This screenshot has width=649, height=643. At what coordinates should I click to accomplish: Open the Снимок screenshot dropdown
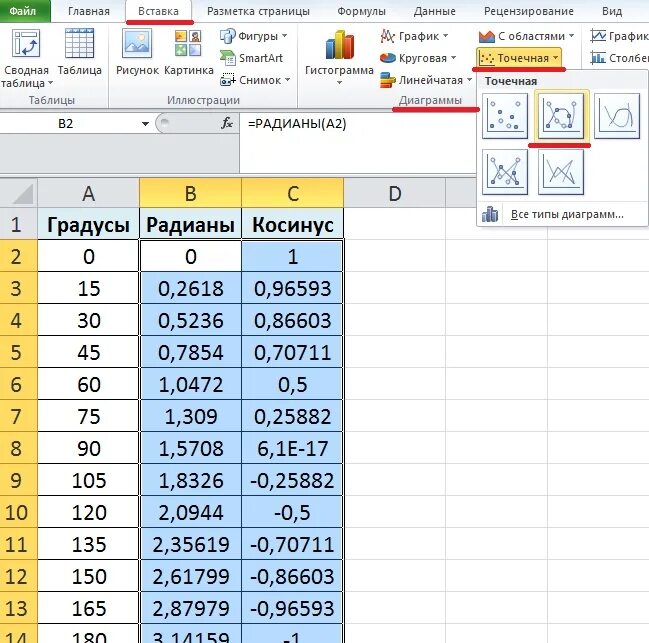point(255,80)
